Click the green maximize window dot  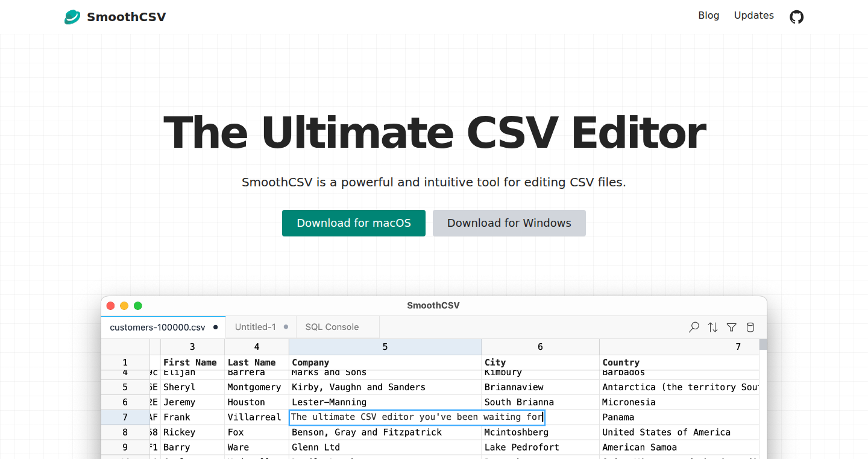click(138, 306)
